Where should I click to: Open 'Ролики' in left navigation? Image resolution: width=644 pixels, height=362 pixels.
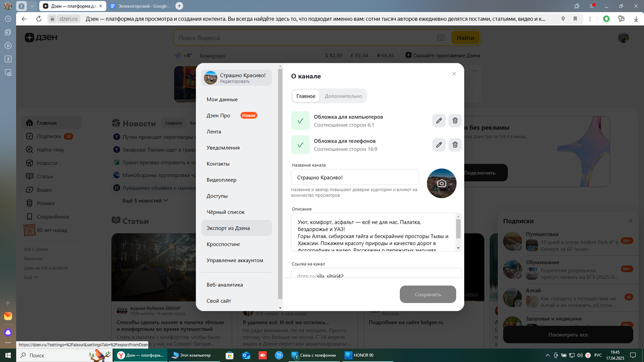[x=52, y=203]
